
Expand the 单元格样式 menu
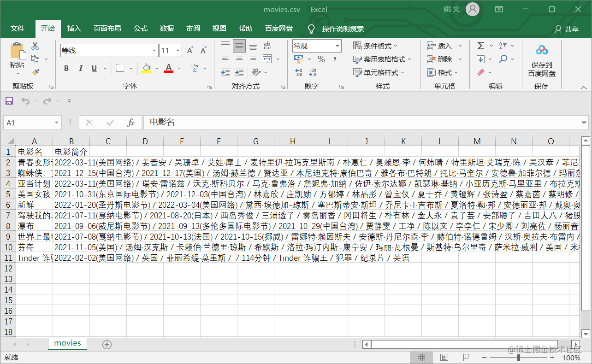click(379, 72)
